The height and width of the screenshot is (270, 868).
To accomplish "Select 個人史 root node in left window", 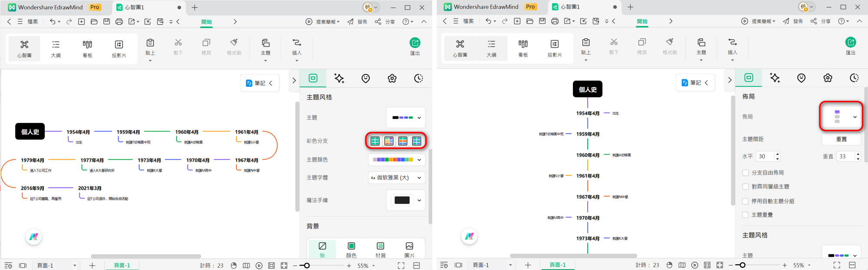I will pos(30,132).
